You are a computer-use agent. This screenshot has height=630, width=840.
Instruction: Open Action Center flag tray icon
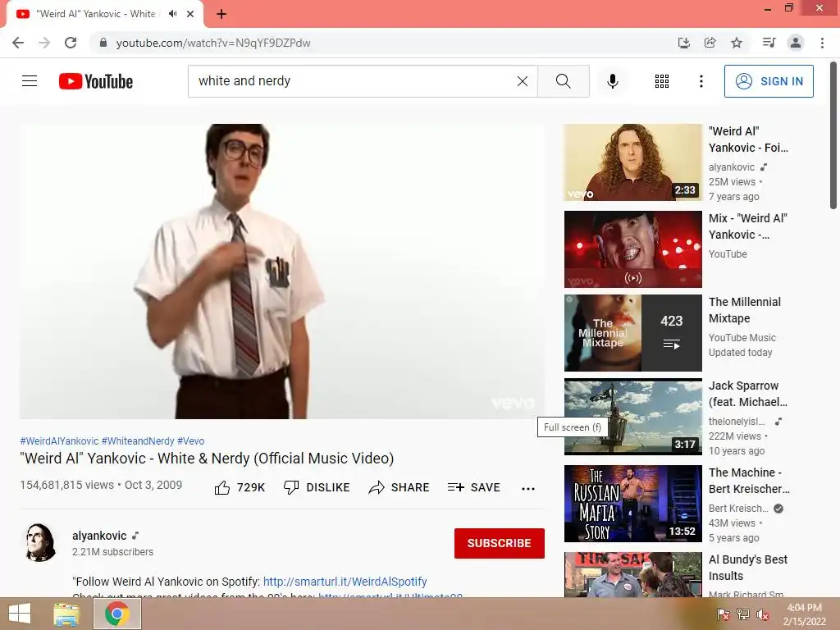click(724, 614)
